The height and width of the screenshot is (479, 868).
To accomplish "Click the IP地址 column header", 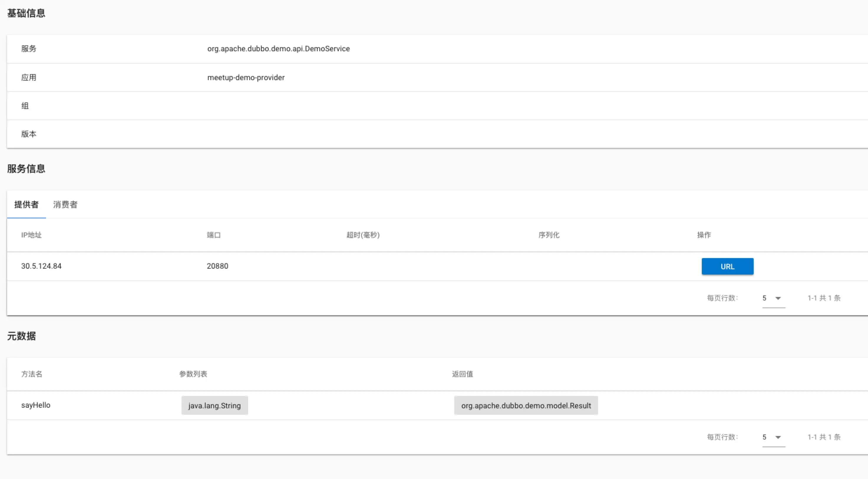I will pyautogui.click(x=31, y=235).
